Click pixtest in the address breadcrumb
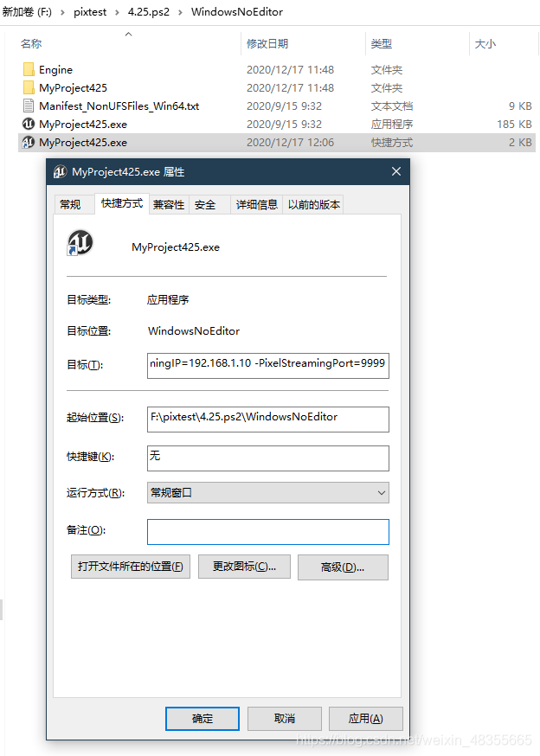The width and height of the screenshot is (540, 756). pyautogui.click(x=90, y=12)
